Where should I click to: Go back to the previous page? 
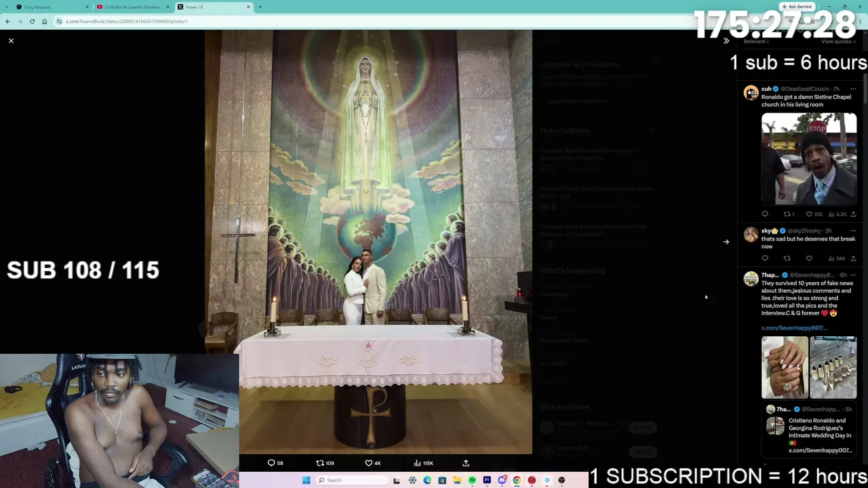click(x=7, y=21)
